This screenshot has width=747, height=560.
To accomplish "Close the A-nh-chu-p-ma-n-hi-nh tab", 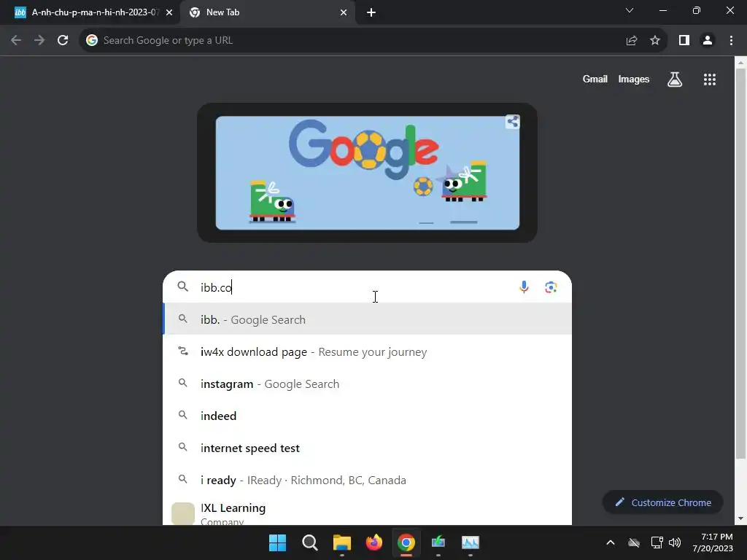I will 169,13.
